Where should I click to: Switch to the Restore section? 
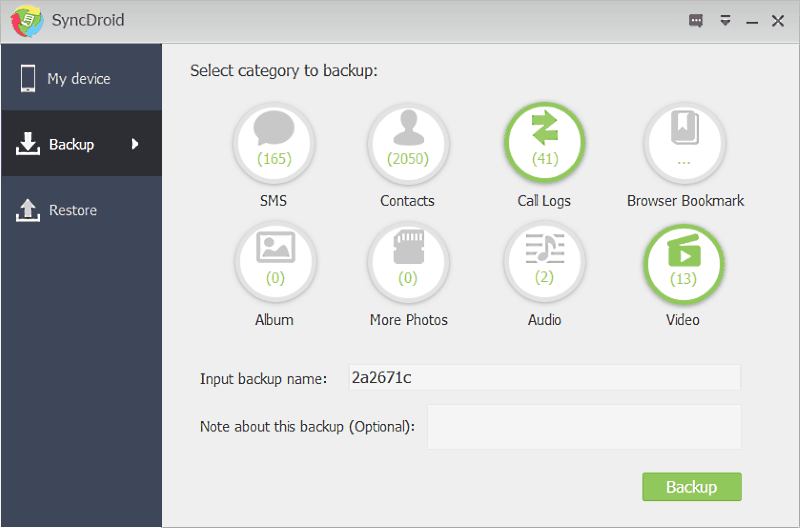coord(82,210)
